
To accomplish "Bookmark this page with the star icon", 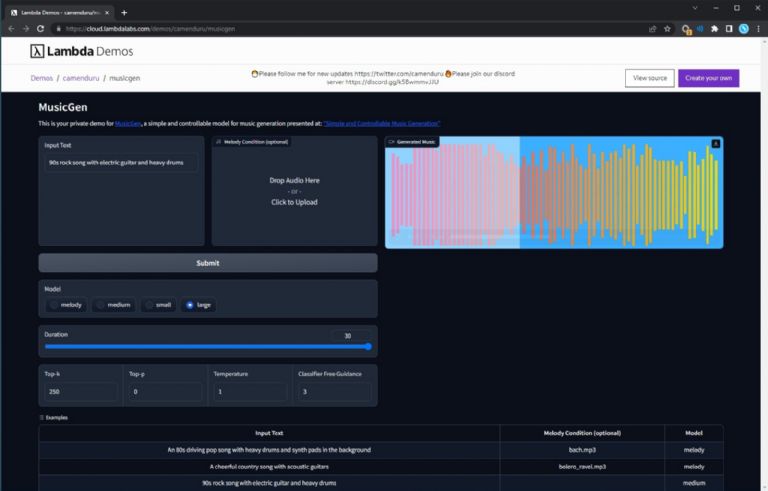I will click(667, 29).
